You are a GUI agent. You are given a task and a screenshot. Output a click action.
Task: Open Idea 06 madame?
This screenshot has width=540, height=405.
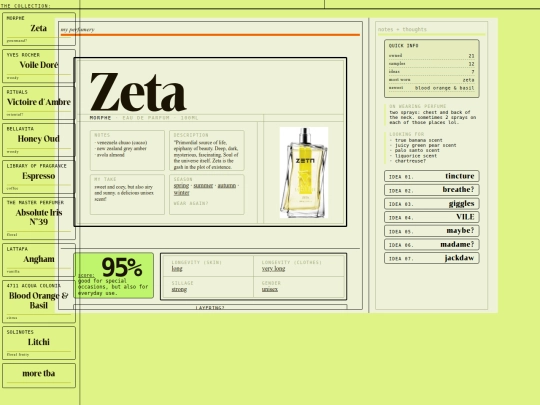[432, 245]
